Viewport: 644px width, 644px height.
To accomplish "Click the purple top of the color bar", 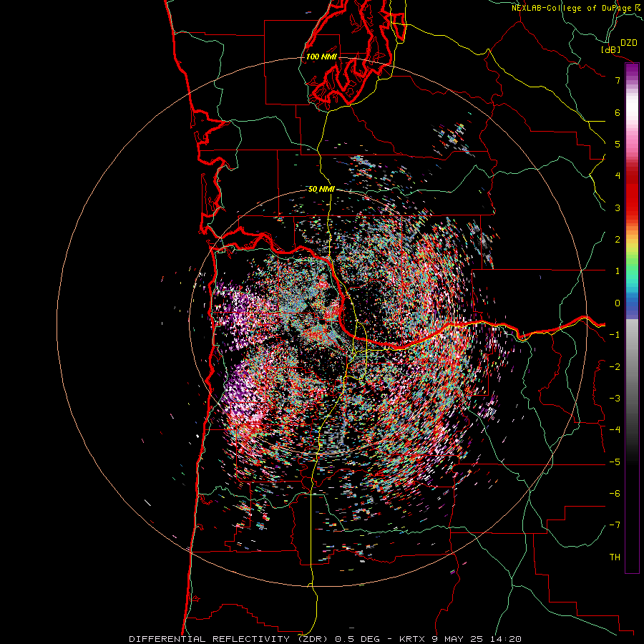I will coord(632,70).
